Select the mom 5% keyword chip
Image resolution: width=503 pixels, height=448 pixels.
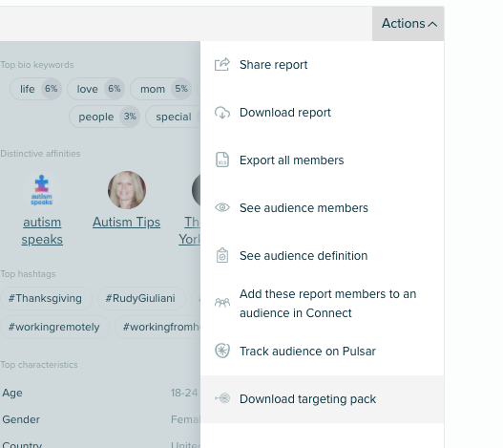point(161,89)
